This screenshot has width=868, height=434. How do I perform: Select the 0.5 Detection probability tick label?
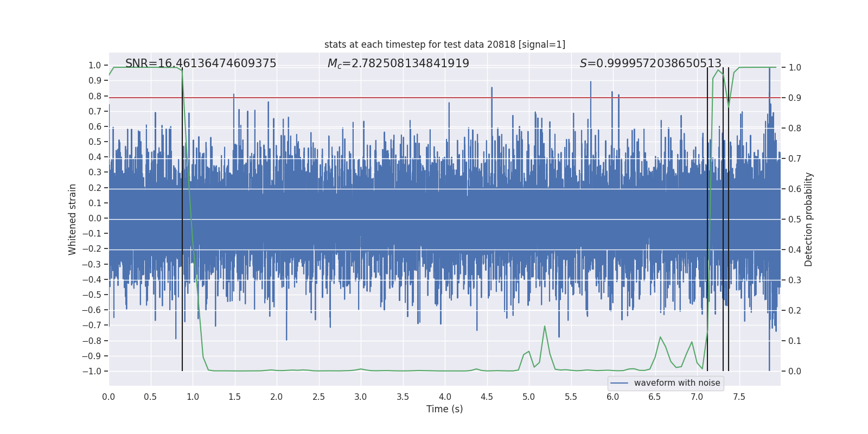[x=795, y=219]
